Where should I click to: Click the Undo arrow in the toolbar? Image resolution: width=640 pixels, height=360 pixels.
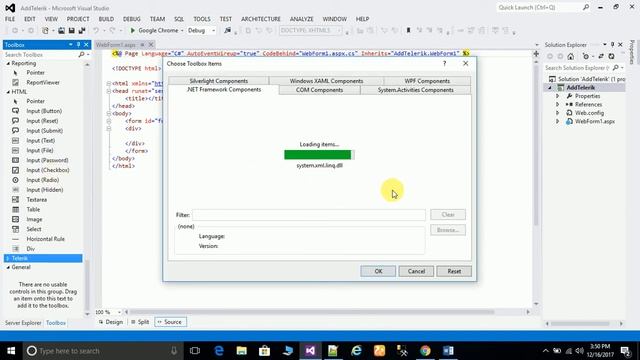click(96, 30)
